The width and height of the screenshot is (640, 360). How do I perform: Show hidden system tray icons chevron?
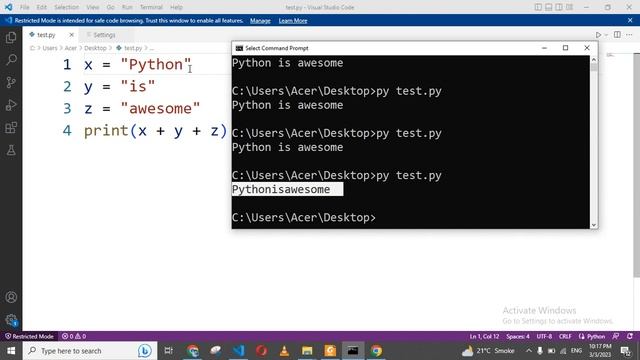tap(529, 351)
